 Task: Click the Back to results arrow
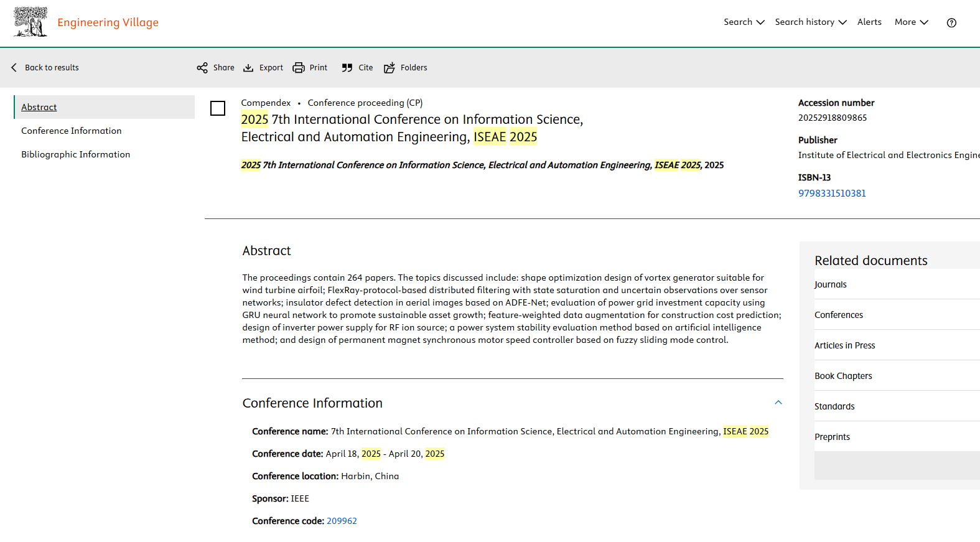point(14,68)
